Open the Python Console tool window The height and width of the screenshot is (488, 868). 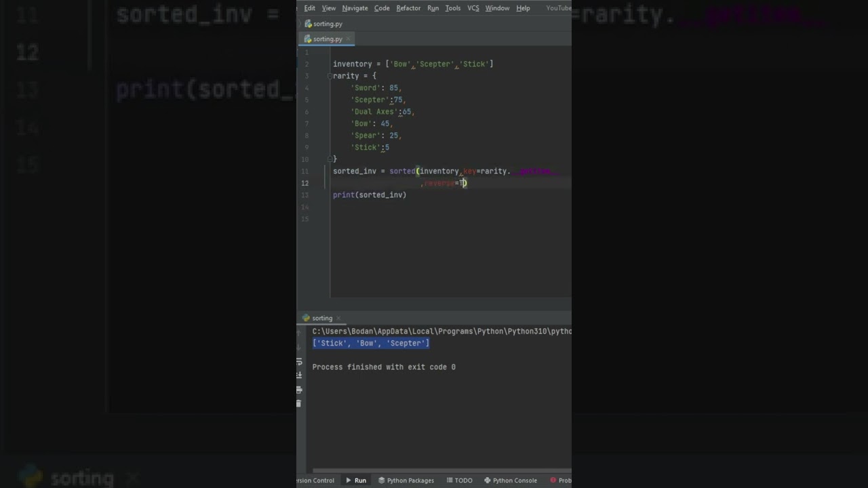(x=510, y=480)
